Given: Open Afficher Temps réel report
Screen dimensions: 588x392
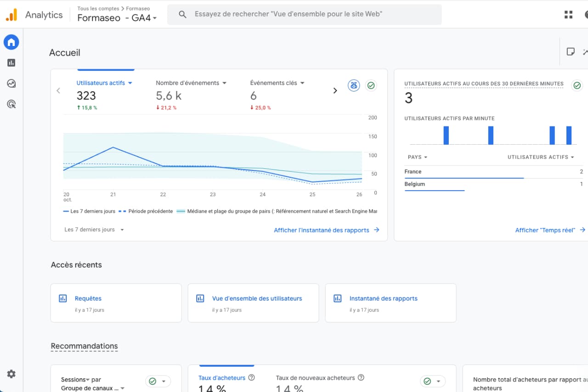Looking at the screenshot, I should pos(546,230).
